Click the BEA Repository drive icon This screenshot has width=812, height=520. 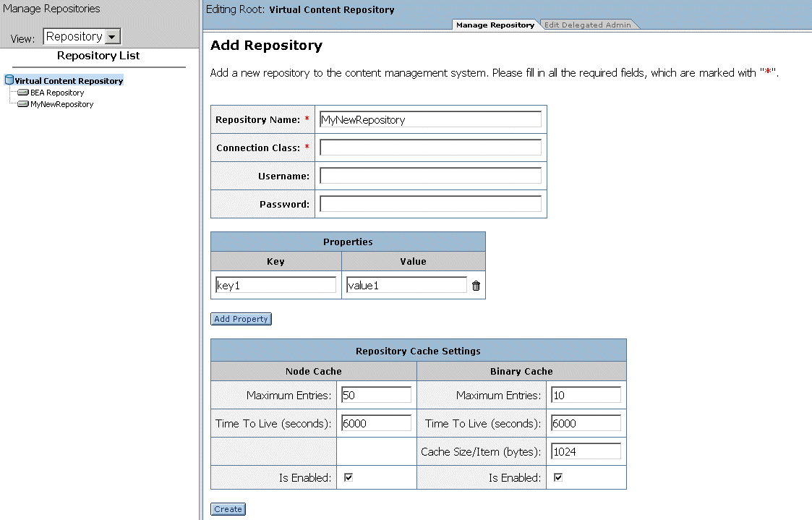pyautogui.click(x=23, y=92)
